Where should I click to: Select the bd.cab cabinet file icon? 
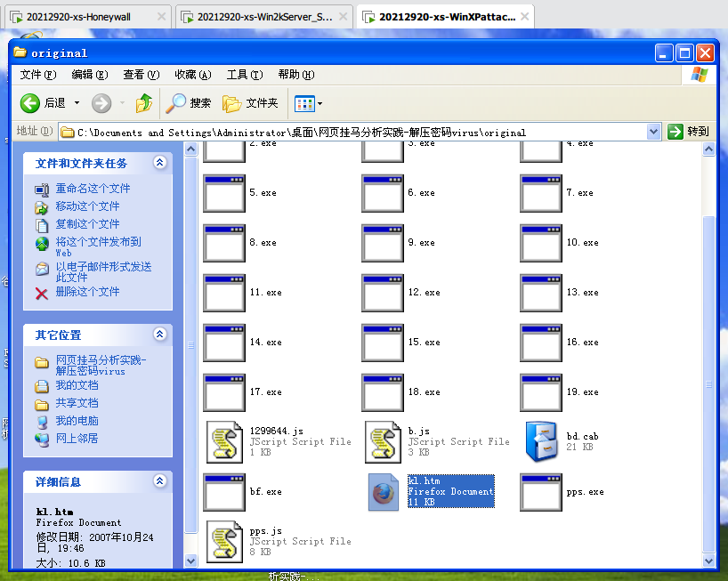(541, 442)
